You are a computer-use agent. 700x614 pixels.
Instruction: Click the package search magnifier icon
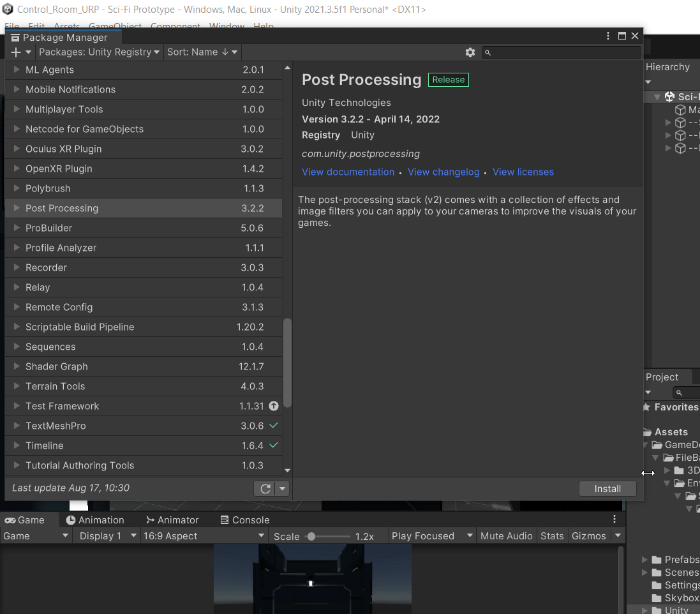488,53
